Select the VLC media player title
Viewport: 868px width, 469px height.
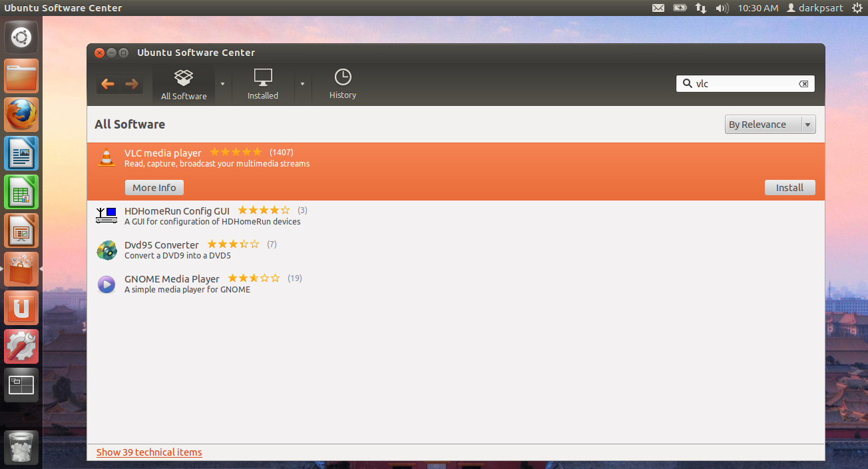[162, 153]
